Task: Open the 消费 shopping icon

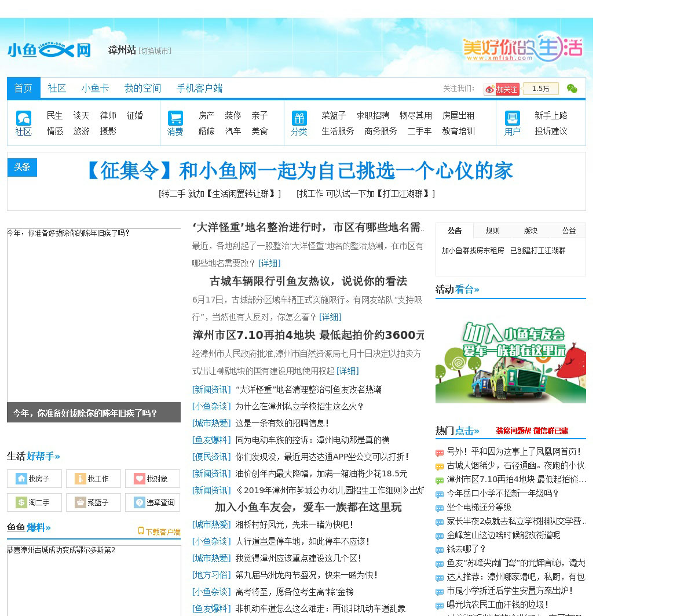Action: click(175, 118)
